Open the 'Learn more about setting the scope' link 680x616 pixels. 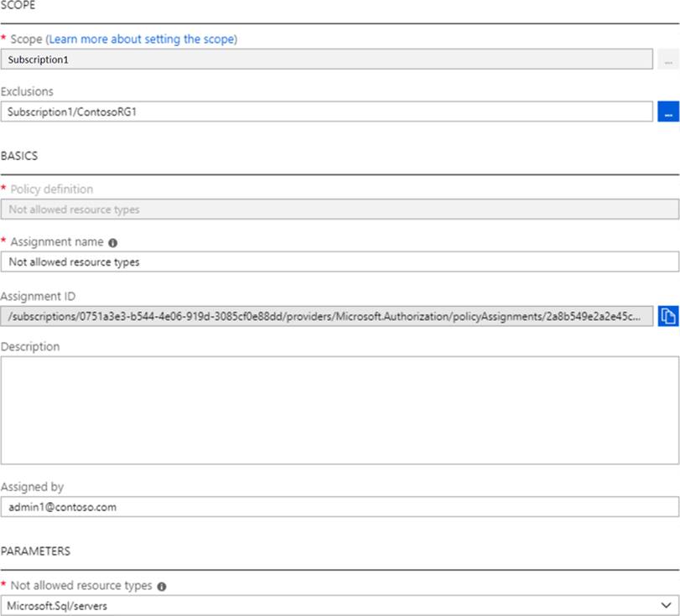143,39
